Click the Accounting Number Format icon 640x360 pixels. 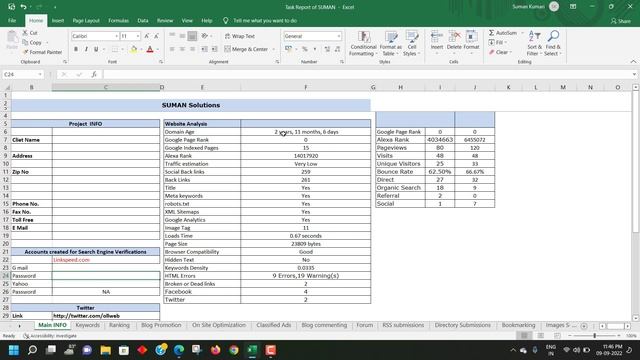[289, 49]
